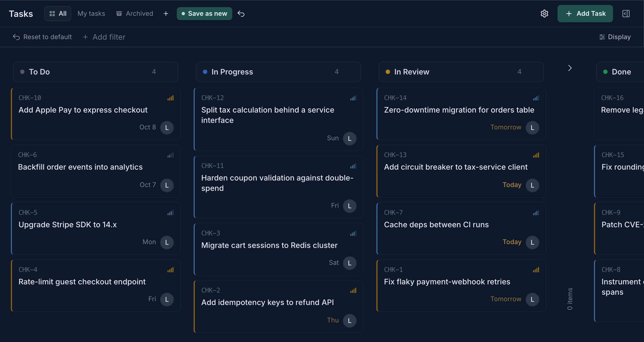Open card Rate-limit guest checkout endpoint

96,286
